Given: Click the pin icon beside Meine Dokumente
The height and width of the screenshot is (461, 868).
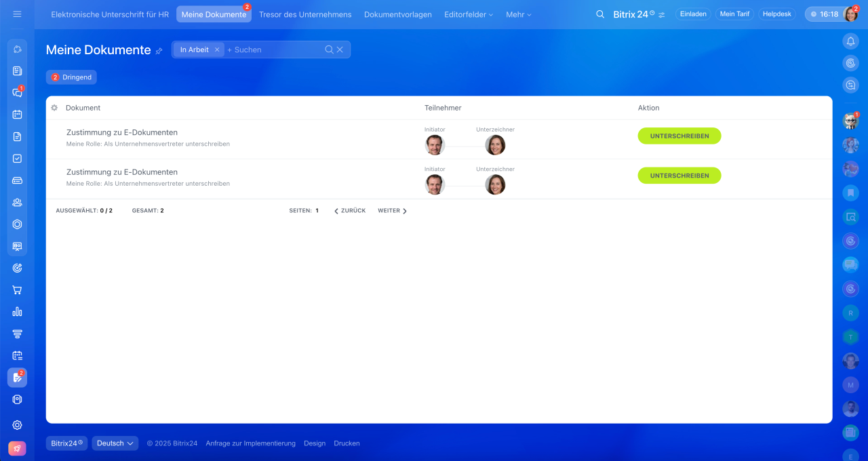Looking at the screenshot, I should [159, 51].
